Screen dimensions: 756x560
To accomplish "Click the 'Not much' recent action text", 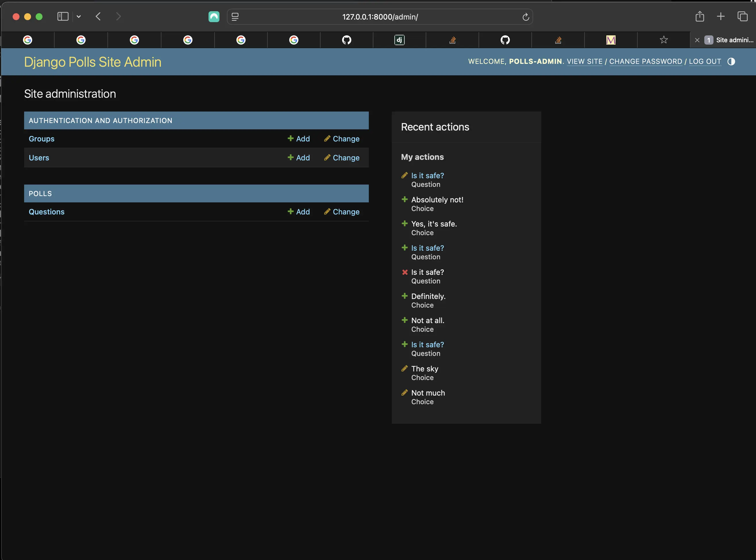I will 428,393.
